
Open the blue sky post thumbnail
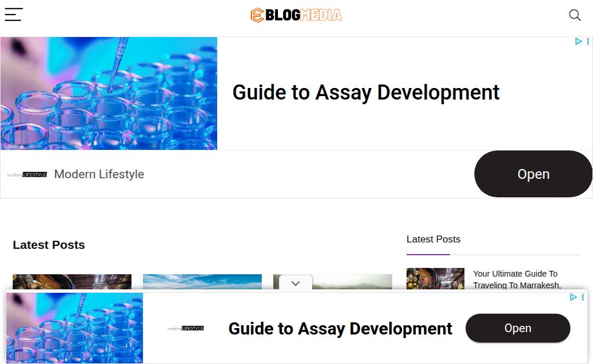coord(202,281)
